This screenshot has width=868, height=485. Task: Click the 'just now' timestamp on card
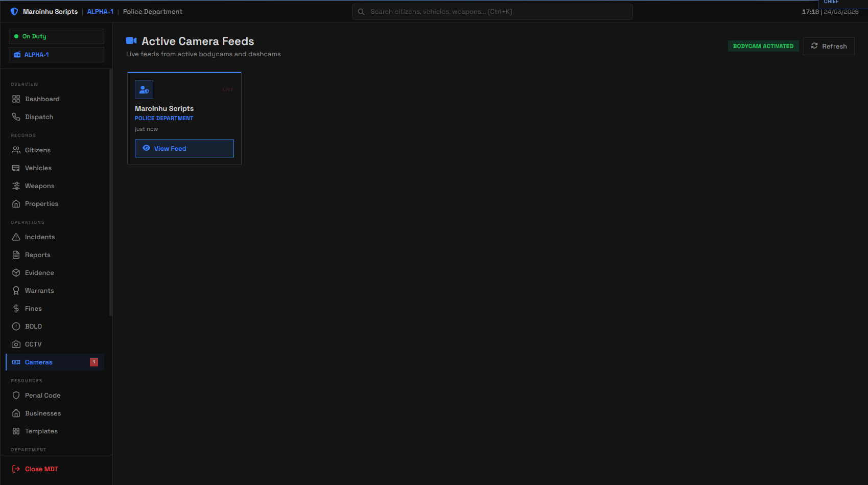coord(147,129)
